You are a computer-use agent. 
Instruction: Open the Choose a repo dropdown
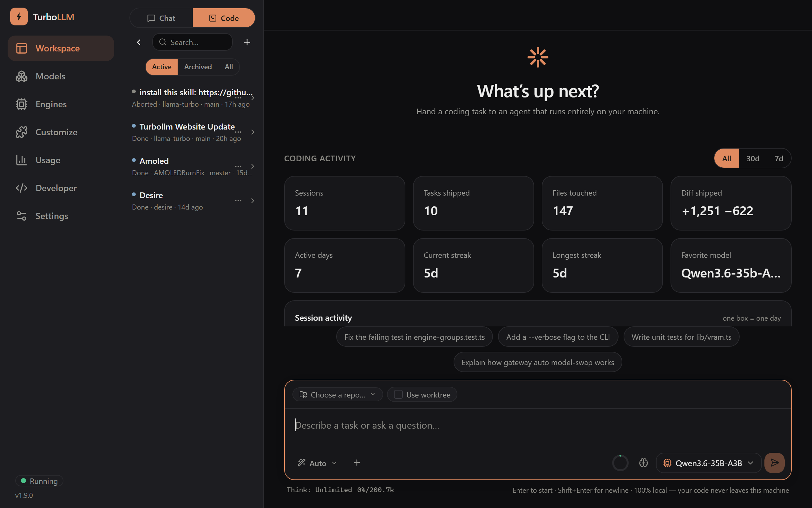point(337,394)
